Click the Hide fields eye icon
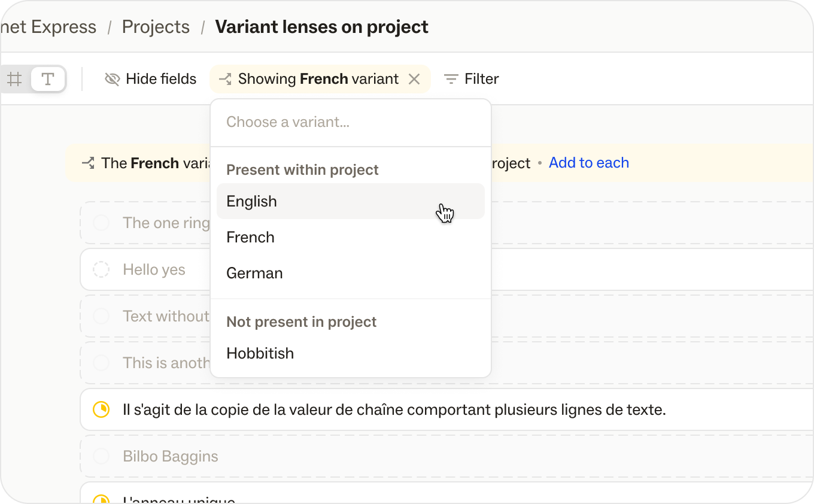814x504 pixels. click(x=112, y=79)
